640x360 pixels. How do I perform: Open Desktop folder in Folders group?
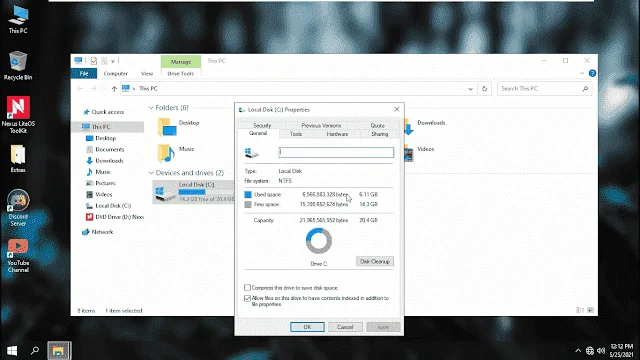tap(179, 127)
